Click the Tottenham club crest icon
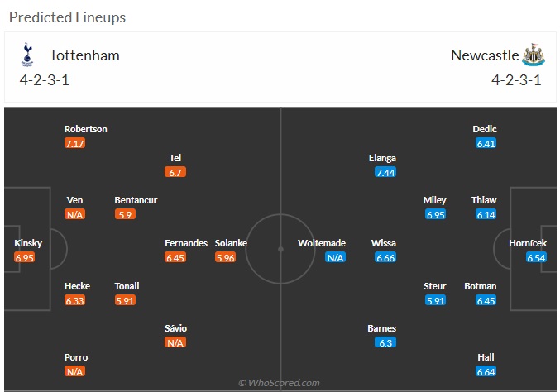 [x=27, y=55]
